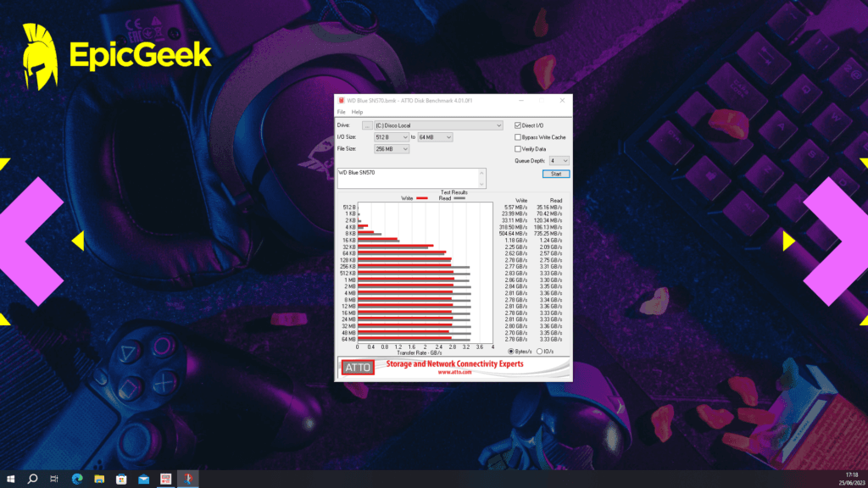
Task: Change the Queue Depth dropdown
Action: (x=565, y=161)
